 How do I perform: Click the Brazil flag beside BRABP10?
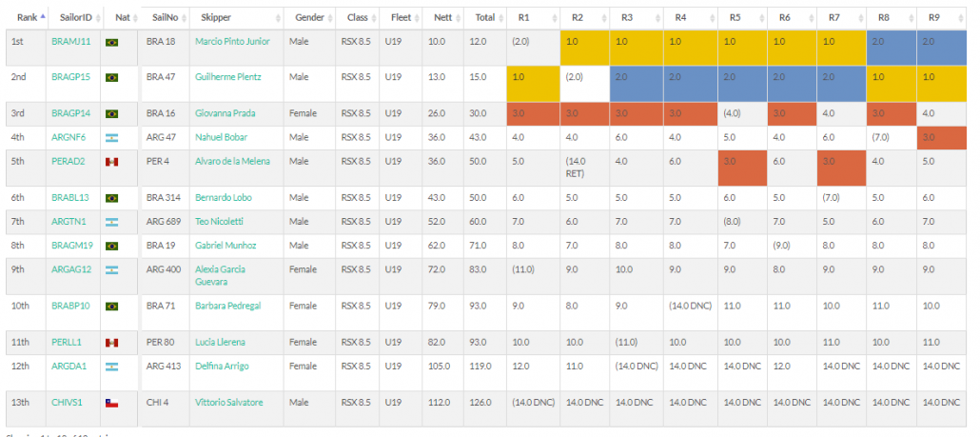pyautogui.click(x=112, y=306)
